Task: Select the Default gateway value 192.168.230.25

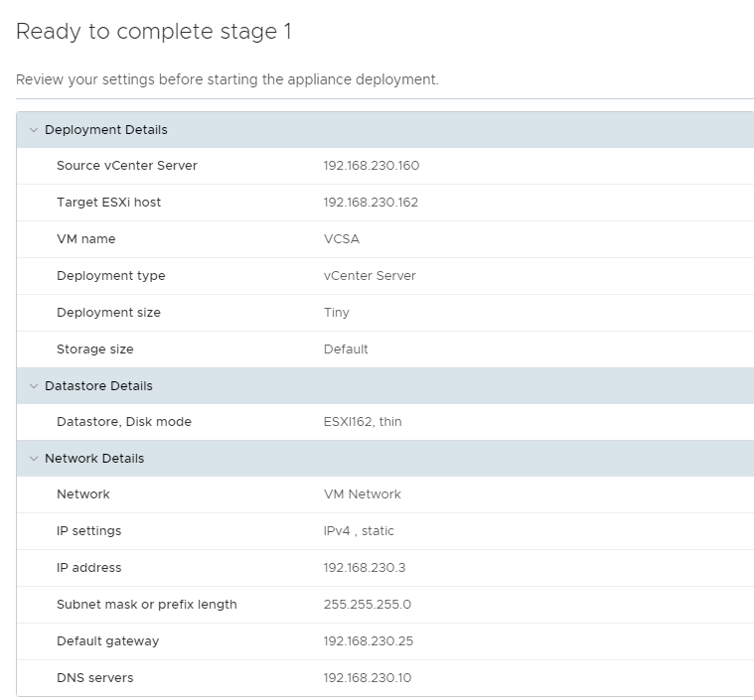Action: [368, 641]
